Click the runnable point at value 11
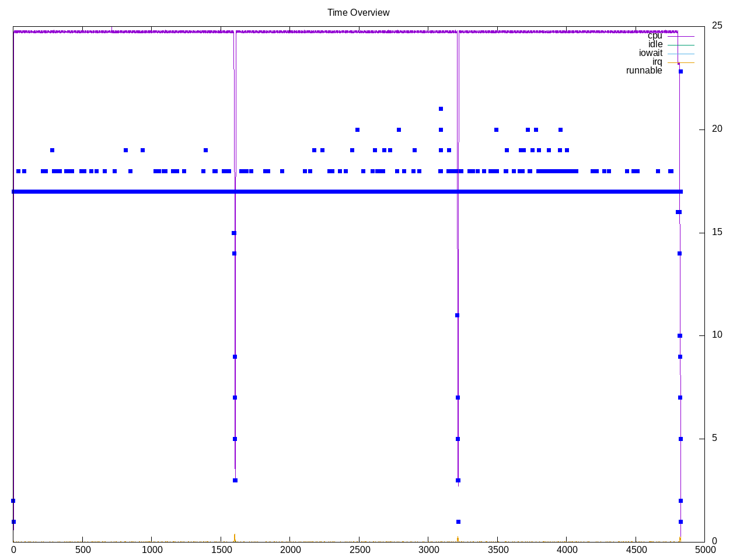The height and width of the screenshot is (560, 747). (x=457, y=315)
